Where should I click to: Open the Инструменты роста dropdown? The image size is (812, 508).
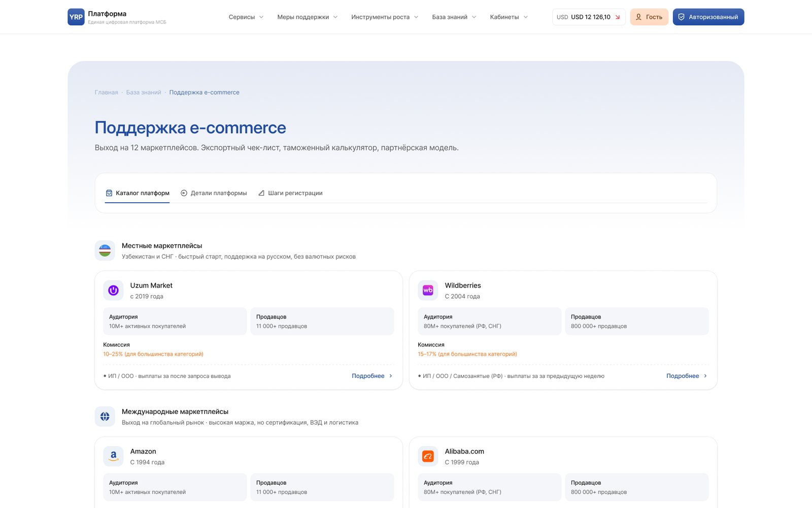[x=385, y=17]
